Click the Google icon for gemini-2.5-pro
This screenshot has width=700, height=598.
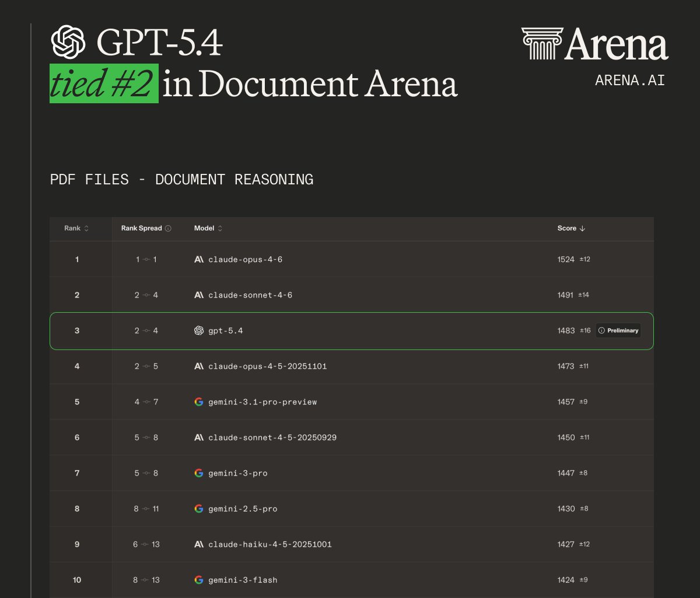point(199,508)
